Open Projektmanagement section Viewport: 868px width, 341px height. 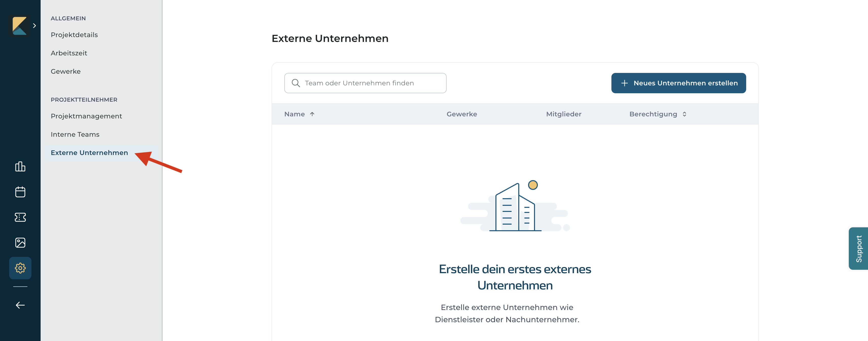[86, 116]
